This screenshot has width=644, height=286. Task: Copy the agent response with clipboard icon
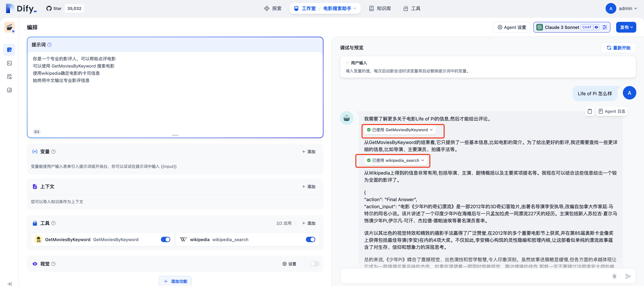(589, 111)
